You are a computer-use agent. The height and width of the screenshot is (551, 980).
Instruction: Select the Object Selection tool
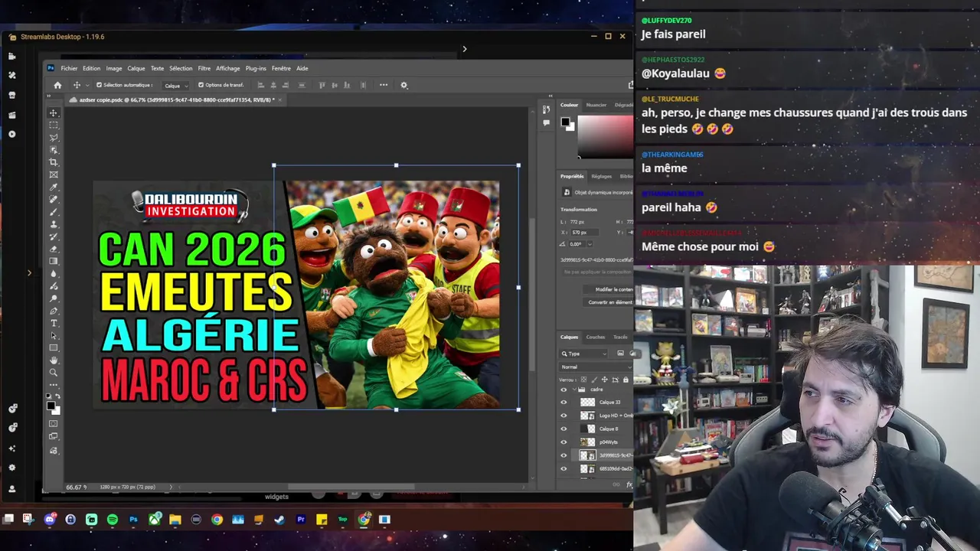click(54, 150)
